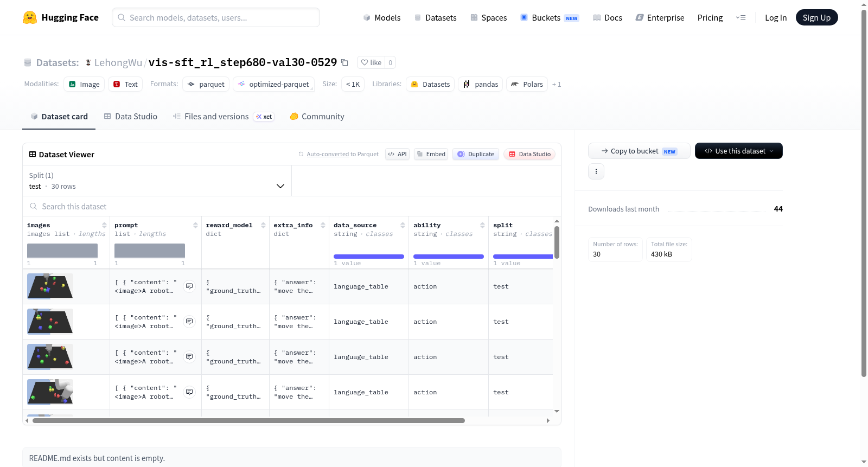
Task: Click the Dataset Viewer table icon
Action: click(x=33, y=155)
